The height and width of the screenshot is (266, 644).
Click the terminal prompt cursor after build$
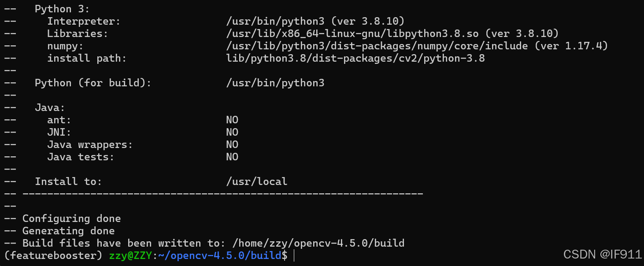(294, 255)
